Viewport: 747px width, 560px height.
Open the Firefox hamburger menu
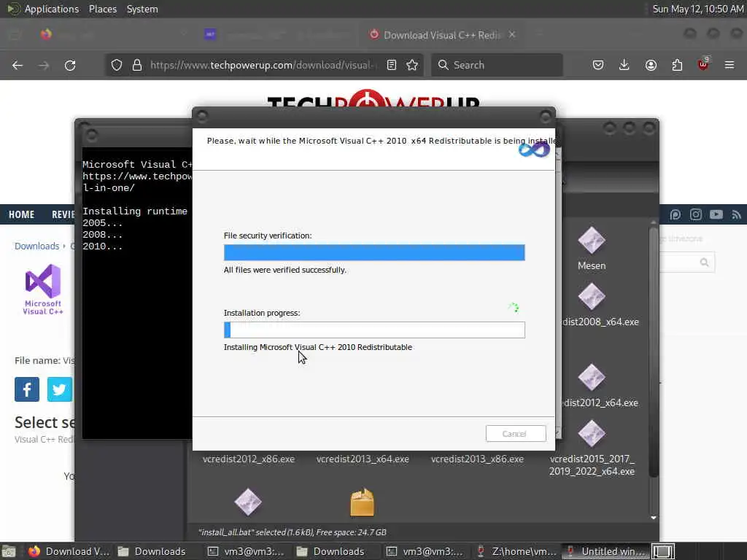[729, 65]
